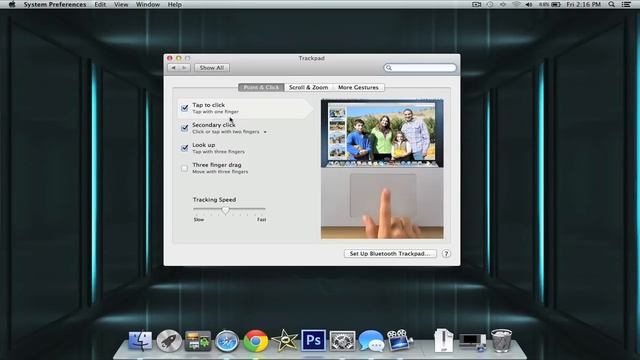Open the Window menu
This screenshot has height=360, width=640.
click(x=148, y=4)
